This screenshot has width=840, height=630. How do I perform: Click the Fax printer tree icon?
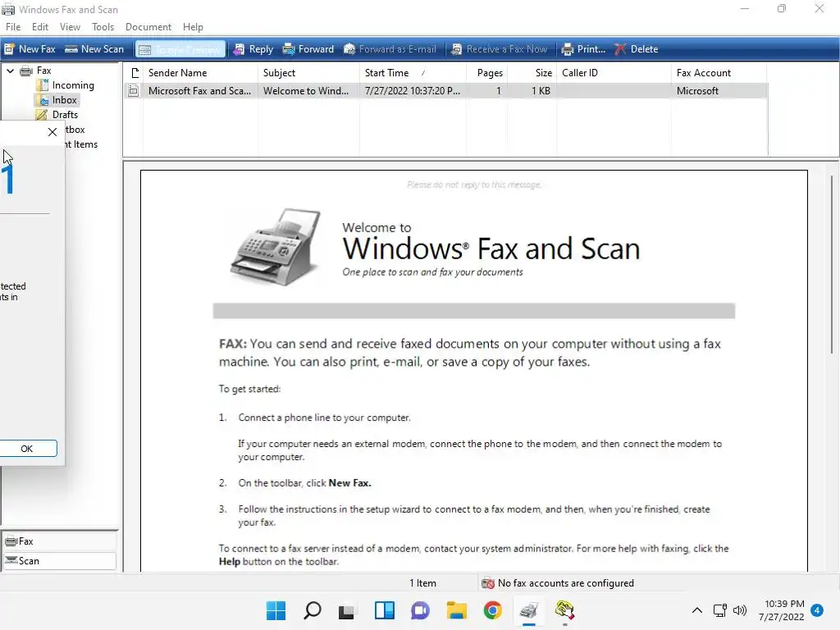tap(26, 71)
